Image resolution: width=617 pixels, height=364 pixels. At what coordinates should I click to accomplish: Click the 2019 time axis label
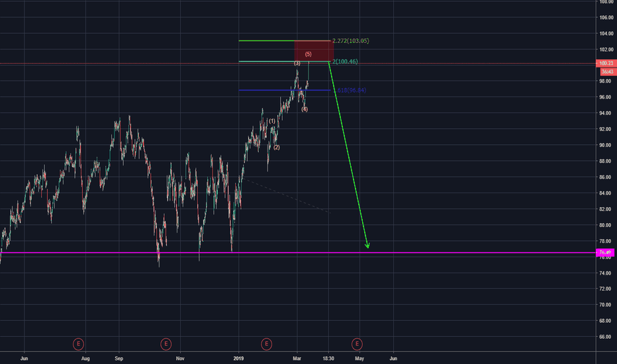click(x=238, y=359)
